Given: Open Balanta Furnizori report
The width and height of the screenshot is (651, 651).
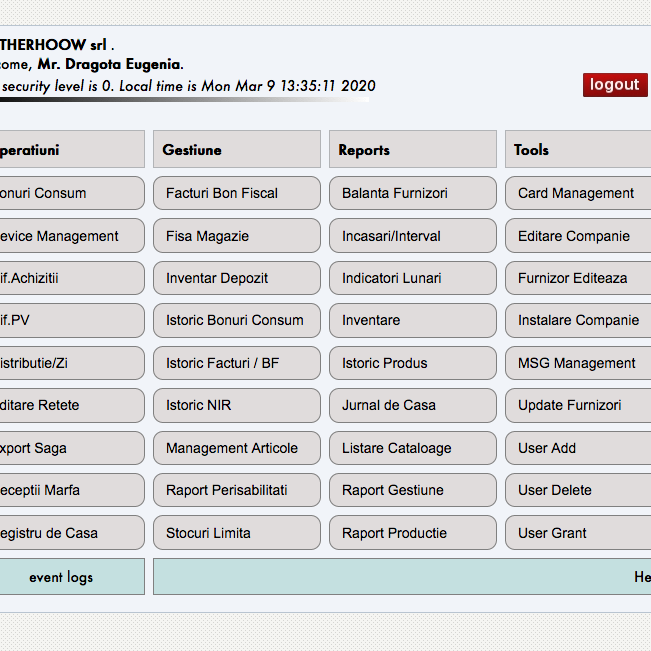Looking at the screenshot, I should pyautogui.click(x=412, y=193).
